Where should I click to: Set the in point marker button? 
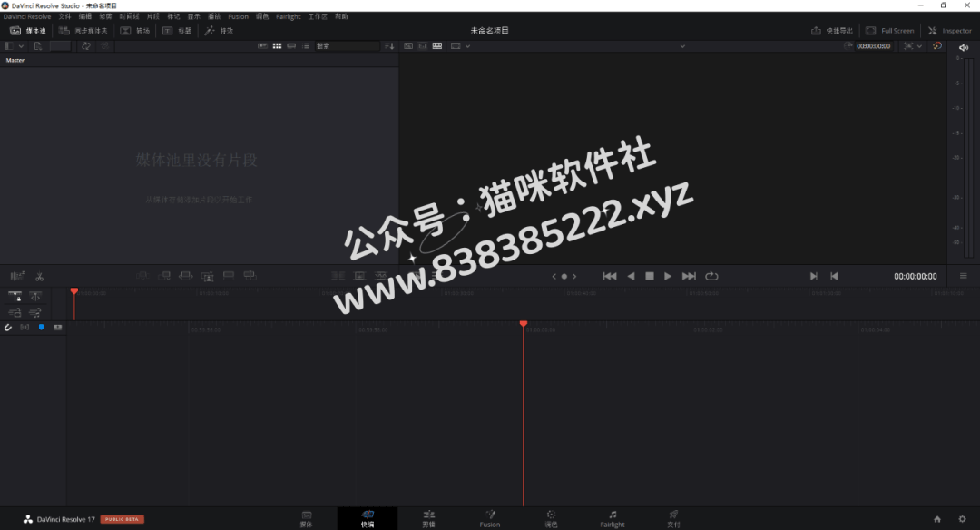coord(813,276)
